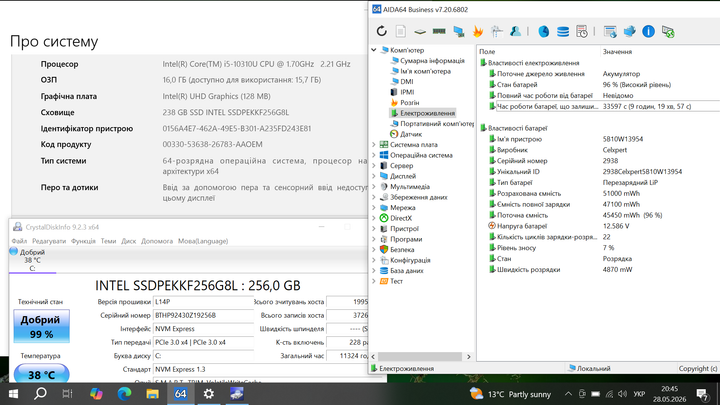
Task: Open Теми menu in CrystalDiskInfo
Action: (108, 241)
